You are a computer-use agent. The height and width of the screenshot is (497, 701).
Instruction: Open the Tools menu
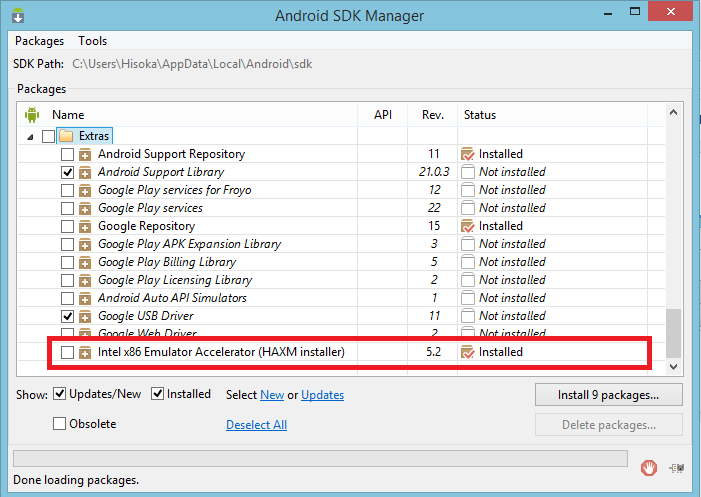click(x=92, y=41)
